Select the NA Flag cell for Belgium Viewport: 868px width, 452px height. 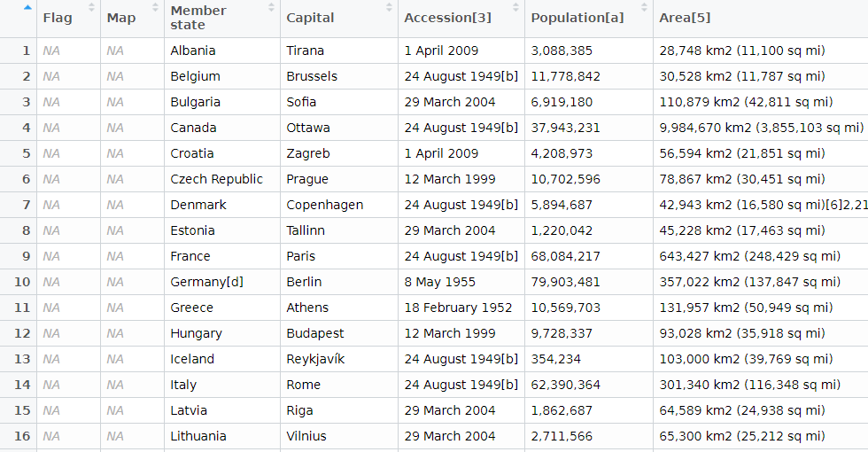point(51,76)
